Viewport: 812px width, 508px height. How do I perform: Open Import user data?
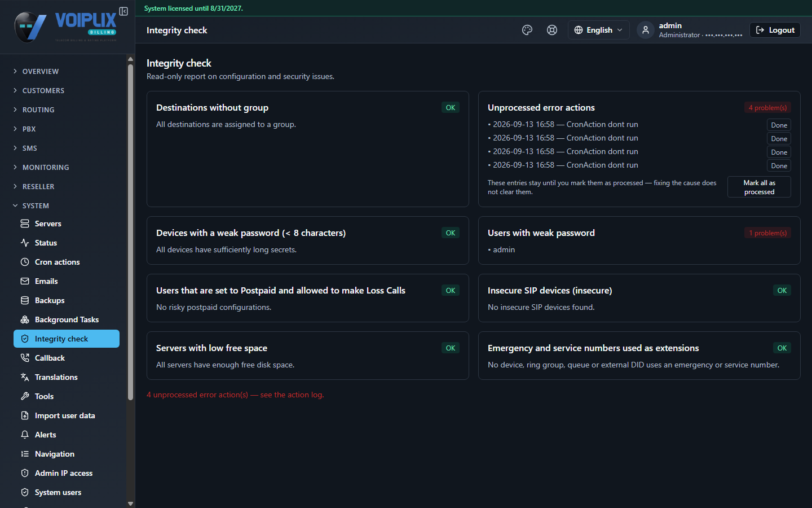coord(67,415)
